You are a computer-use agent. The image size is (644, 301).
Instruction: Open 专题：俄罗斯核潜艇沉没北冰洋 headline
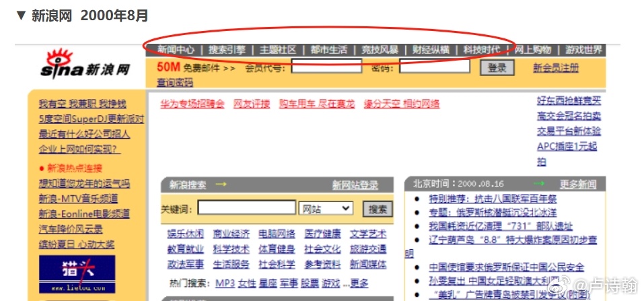493,213
